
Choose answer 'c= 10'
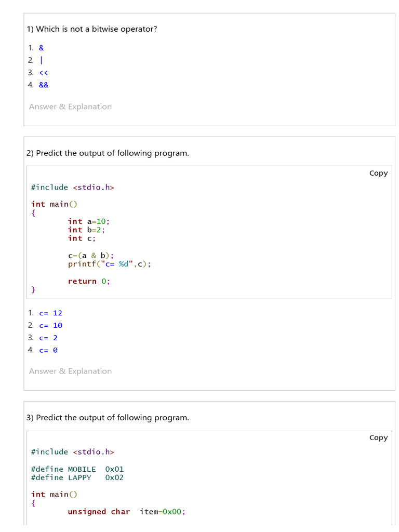pos(50,325)
